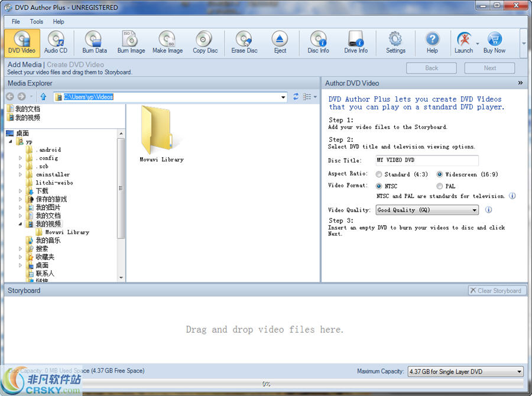Select the Audio CD tool
Screen dimensions: 532x396
pyautogui.click(x=56, y=41)
